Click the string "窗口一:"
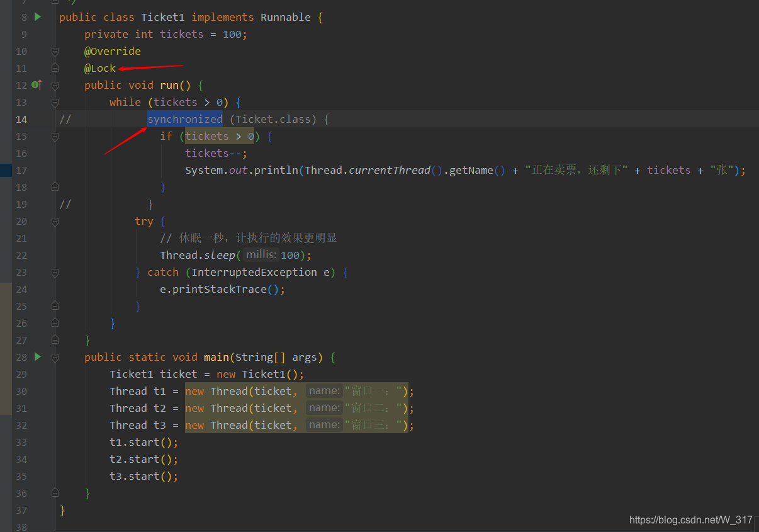This screenshot has width=759, height=532. tap(374, 391)
